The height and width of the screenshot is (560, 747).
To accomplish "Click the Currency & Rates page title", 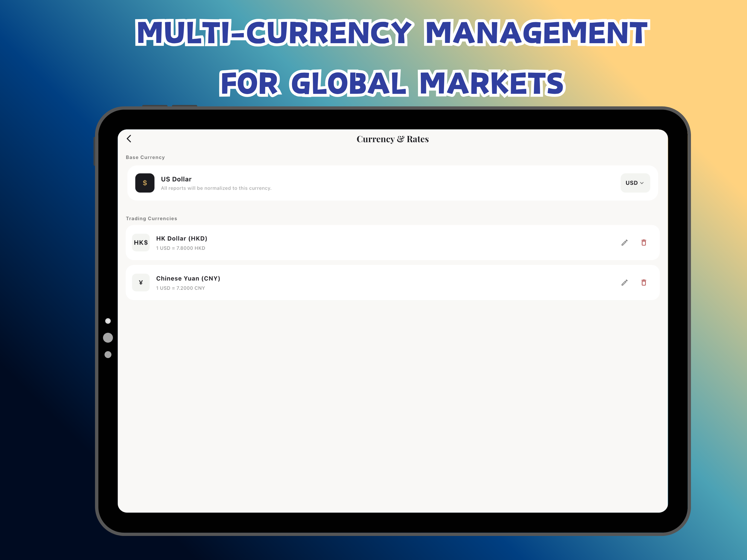I will pyautogui.click(x=392, y=139).
